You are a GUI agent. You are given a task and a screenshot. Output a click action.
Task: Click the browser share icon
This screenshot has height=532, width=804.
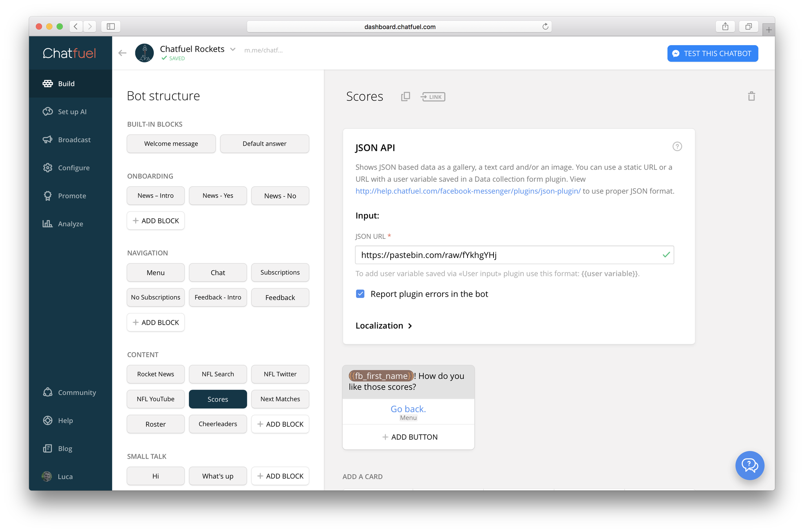tap(725, 26)
